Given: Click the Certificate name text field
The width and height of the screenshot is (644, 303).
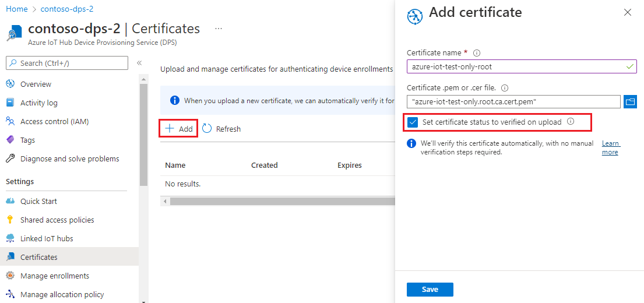Looking at the screenshot, I should coord(522,66).
